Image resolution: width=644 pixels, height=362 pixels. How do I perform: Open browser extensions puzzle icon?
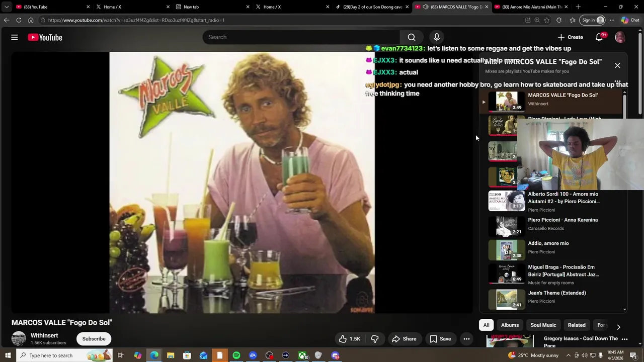(559, 20)
